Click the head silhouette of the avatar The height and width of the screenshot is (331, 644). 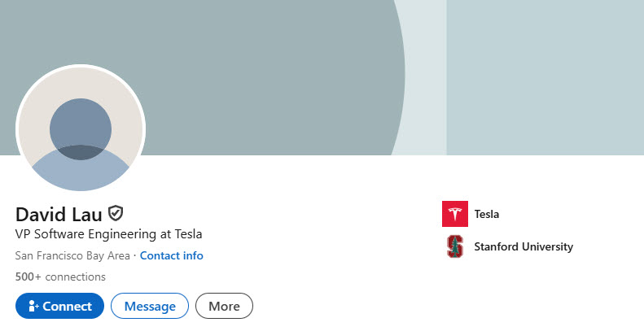pos(81,125)
